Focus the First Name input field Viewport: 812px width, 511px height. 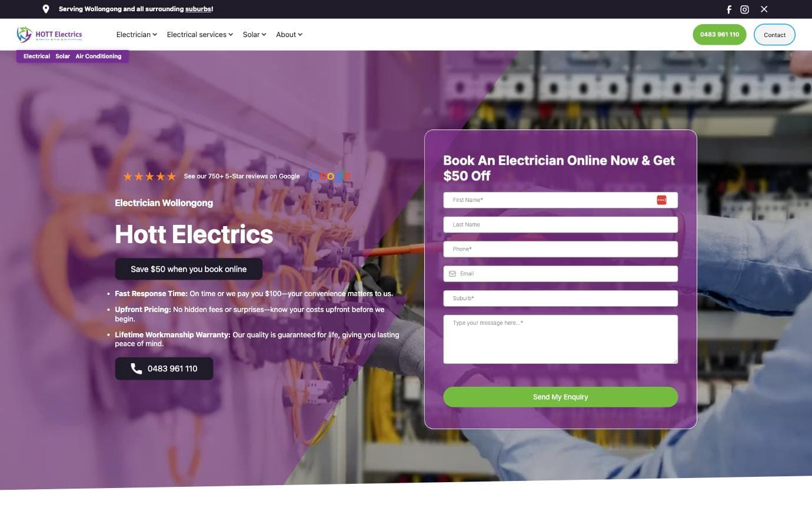pos(560,200)
